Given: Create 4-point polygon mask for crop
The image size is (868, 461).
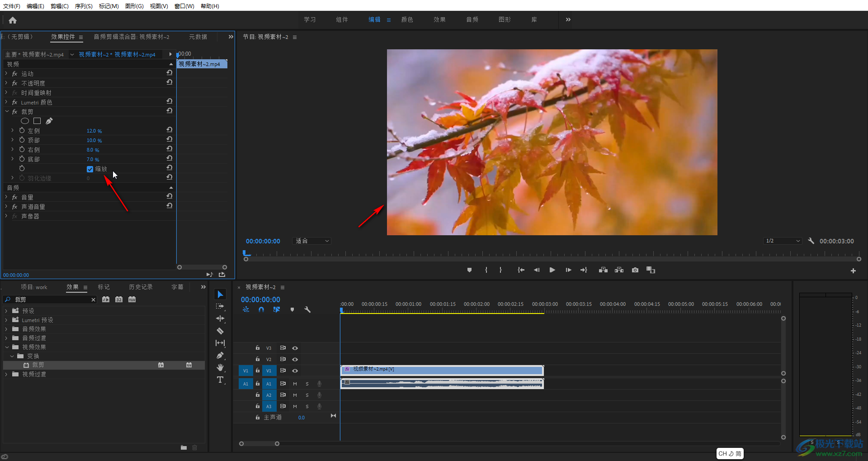Looking at the screenshot, I should click(37, 121).
